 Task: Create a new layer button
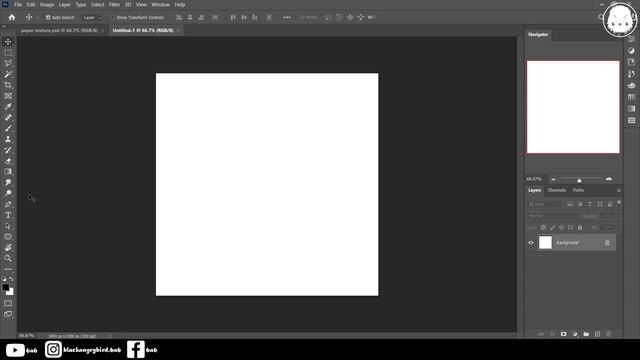pyautogui.click(x=598, y=334)
